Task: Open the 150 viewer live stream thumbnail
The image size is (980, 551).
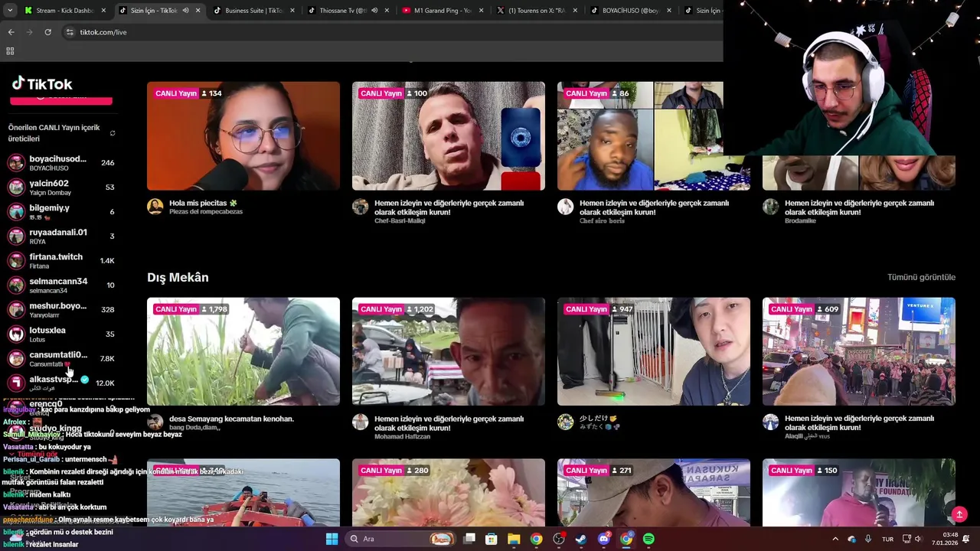Action: coord(859,493)
